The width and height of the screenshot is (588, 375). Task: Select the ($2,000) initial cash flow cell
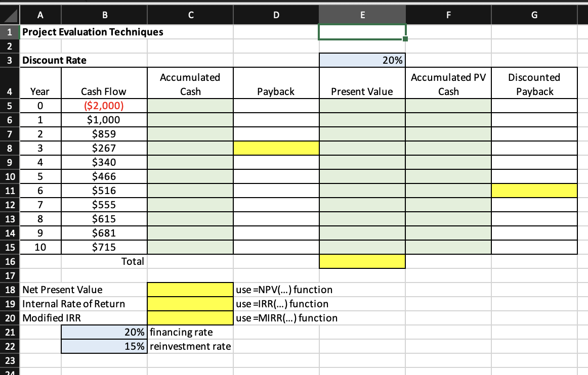click(x=103, y=105)
